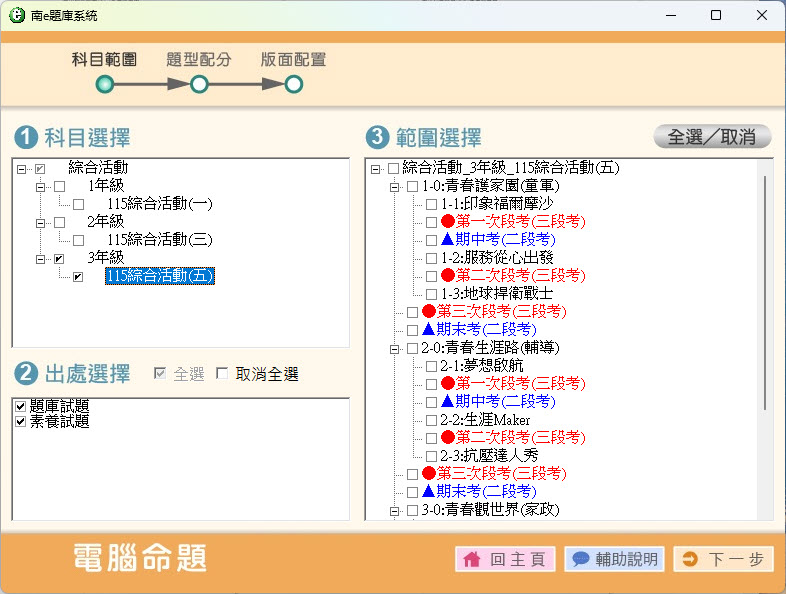Open 輔助說明 help button
The width and height of the screenshot is (786, 594).
click(x=615, y=559)
